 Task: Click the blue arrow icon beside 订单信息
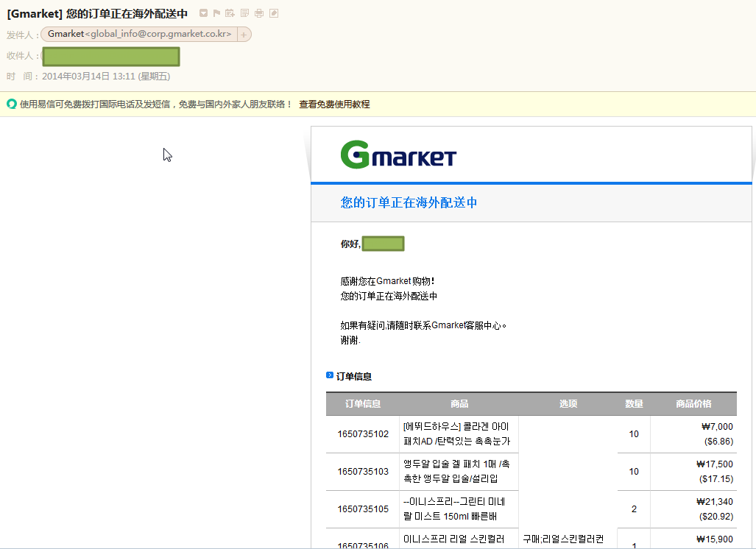[330, 375]
